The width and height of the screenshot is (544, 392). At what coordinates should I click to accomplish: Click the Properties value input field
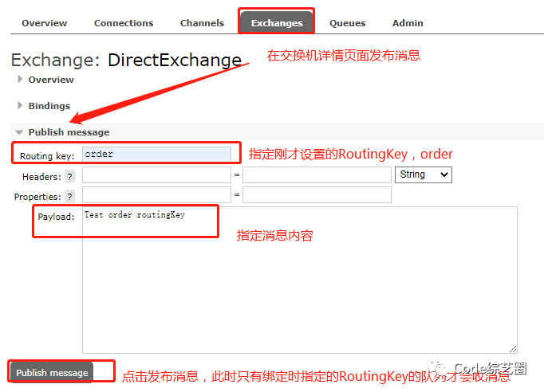point(317,194)
